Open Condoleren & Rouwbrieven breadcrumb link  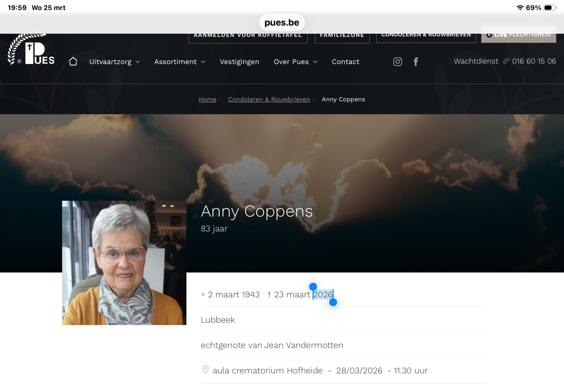point(269,99)
